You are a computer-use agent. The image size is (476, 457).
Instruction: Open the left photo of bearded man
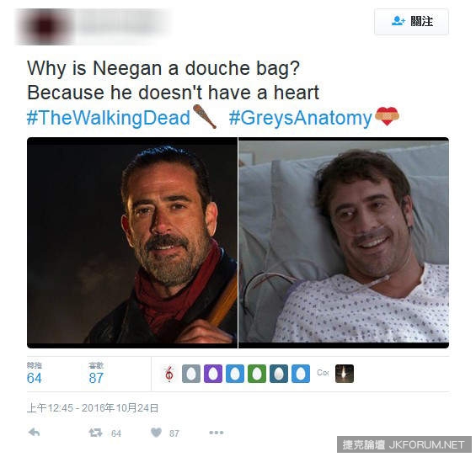tap(132, 242)
